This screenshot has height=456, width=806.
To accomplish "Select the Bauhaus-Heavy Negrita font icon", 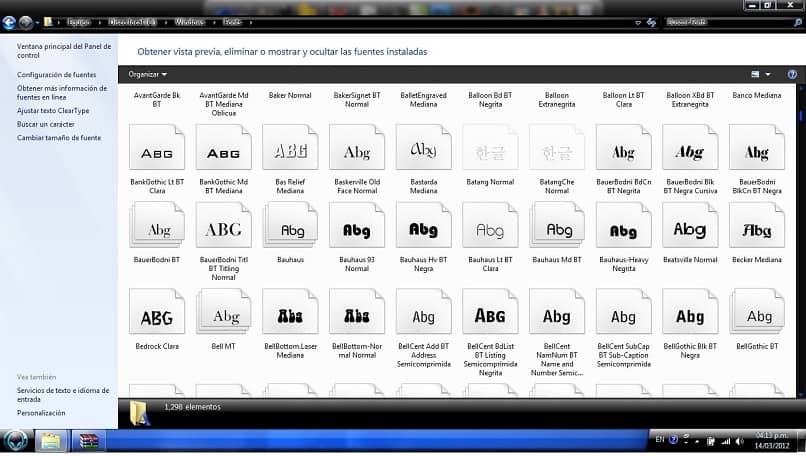I will point(624,225).
